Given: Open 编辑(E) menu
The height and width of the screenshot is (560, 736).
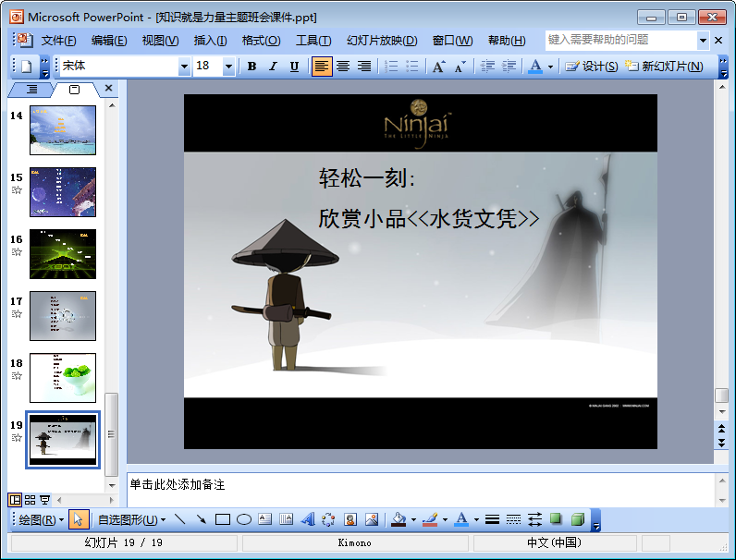Looking at the screenshot, I should click(x=109, y=41).
